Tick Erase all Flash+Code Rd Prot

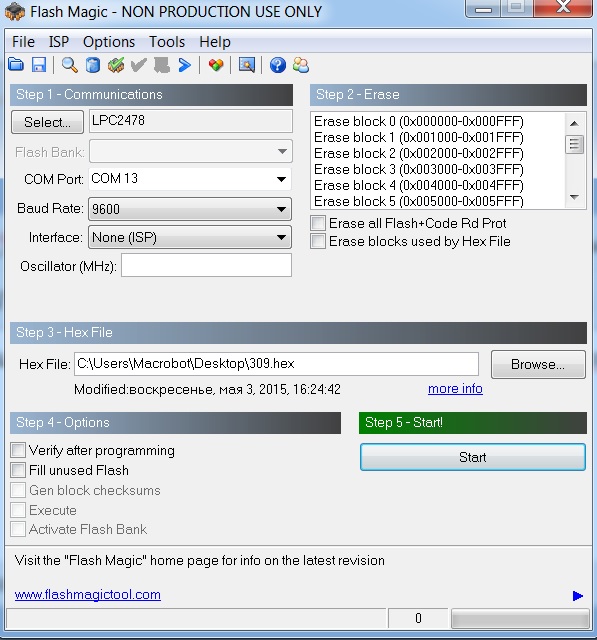point(318,223)
